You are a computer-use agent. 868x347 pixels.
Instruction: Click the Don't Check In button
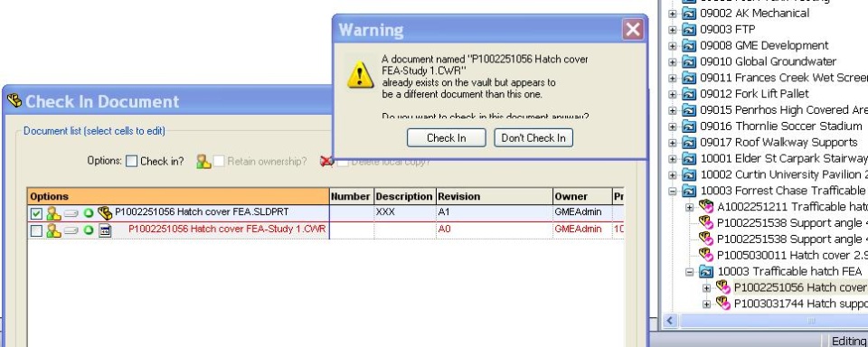click(x=533, y=137)
